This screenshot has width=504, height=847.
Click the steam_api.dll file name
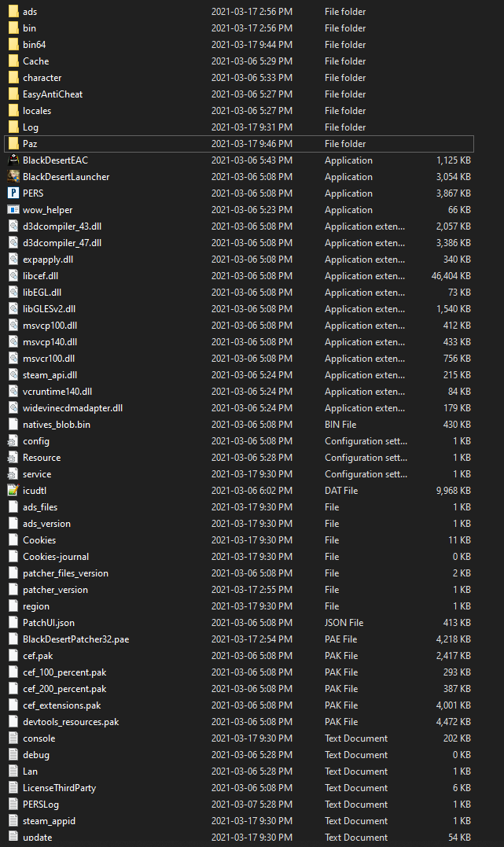click(50, 375)
